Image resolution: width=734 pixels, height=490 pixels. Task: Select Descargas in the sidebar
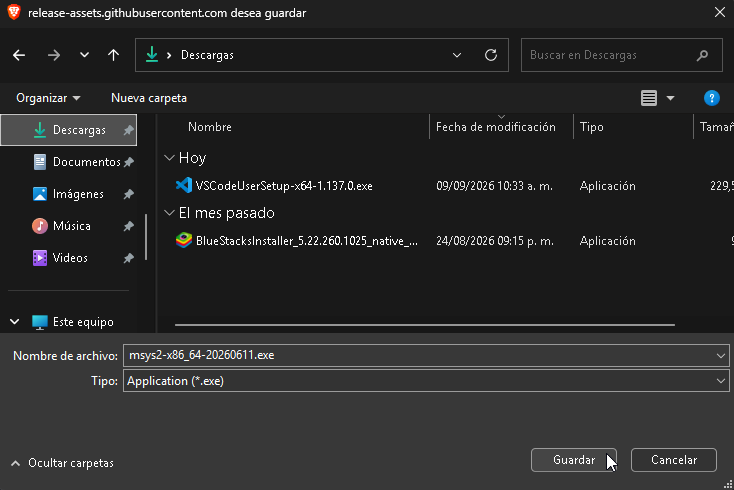click(x=69, y=130)
